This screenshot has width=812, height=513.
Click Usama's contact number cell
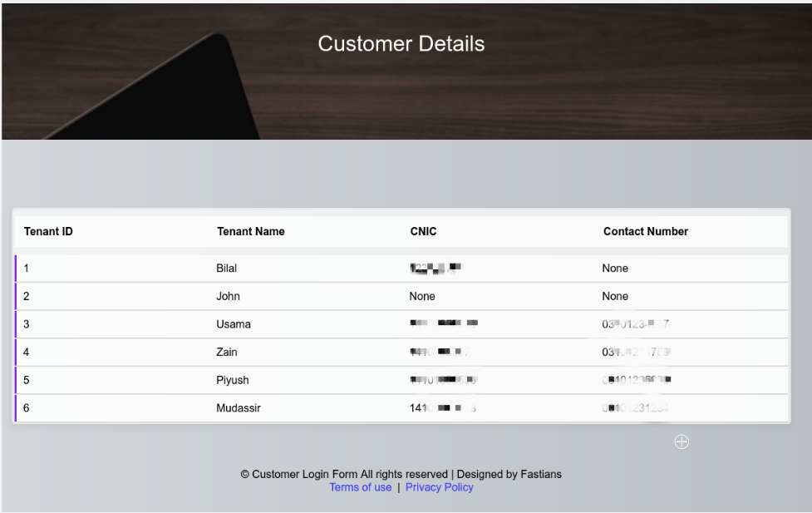click(636, 324)
